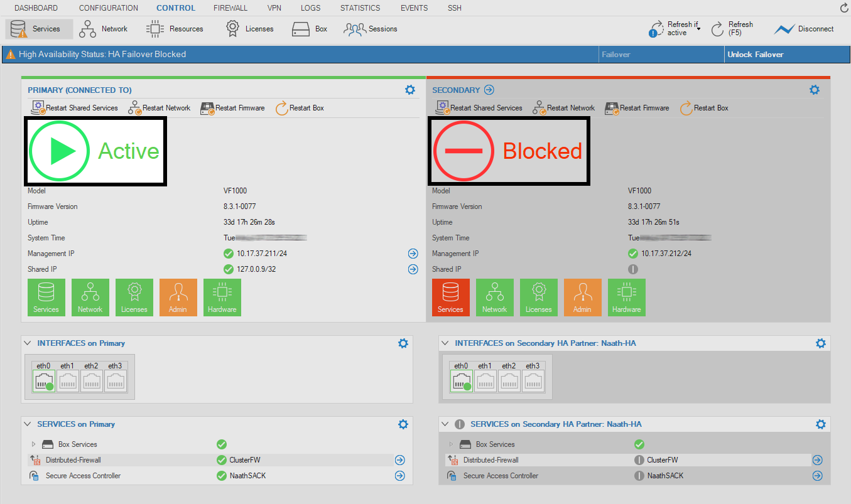Select the Services icon in the toolbar
The width and height of the screenshot is (851, 504).
tap(38, 28)
